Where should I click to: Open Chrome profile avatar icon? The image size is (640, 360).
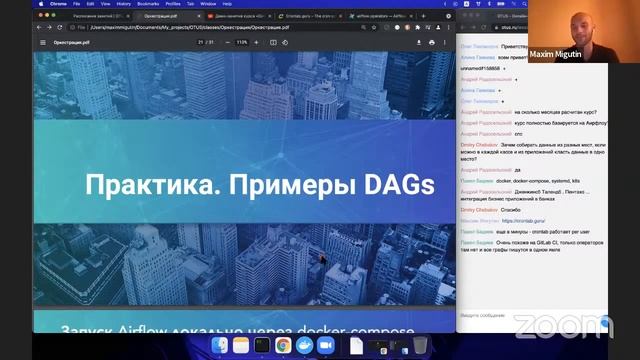tap(438, 27)
